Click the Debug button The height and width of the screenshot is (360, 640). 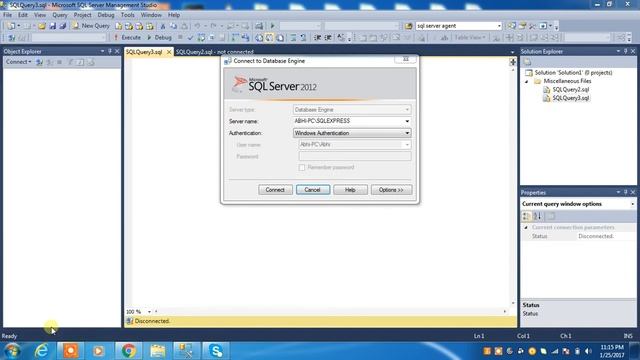(159, 38)
